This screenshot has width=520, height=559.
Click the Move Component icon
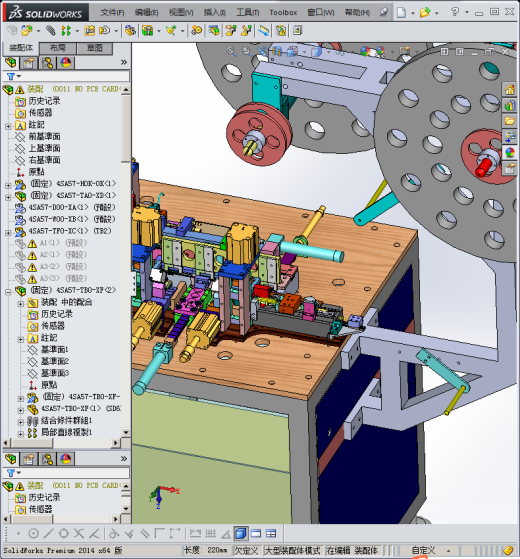click(x=104, y=31)
